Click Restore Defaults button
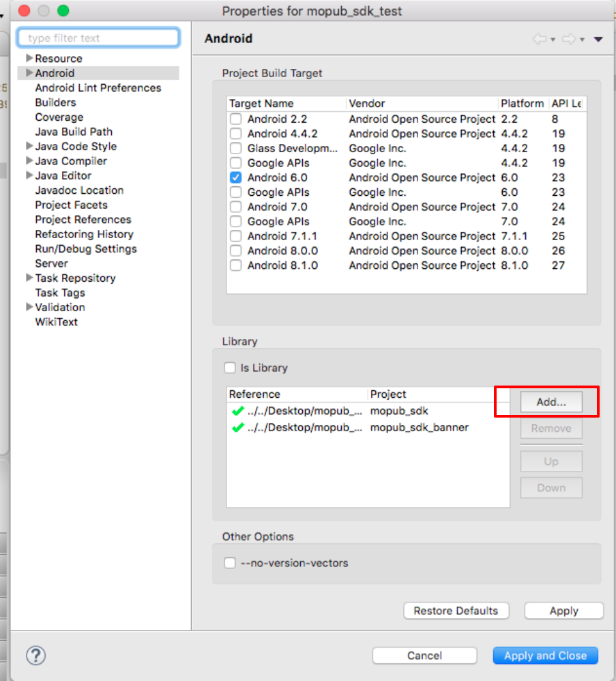Image resolution: width=616 pixels, height=681 pixels. (x=456, y=611)
